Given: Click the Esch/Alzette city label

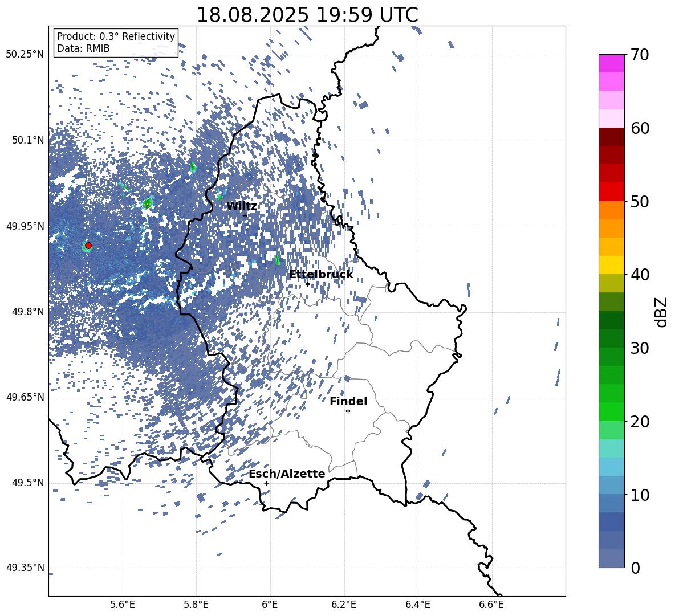Looking at the screenshot, I should [x=287, y=474].
